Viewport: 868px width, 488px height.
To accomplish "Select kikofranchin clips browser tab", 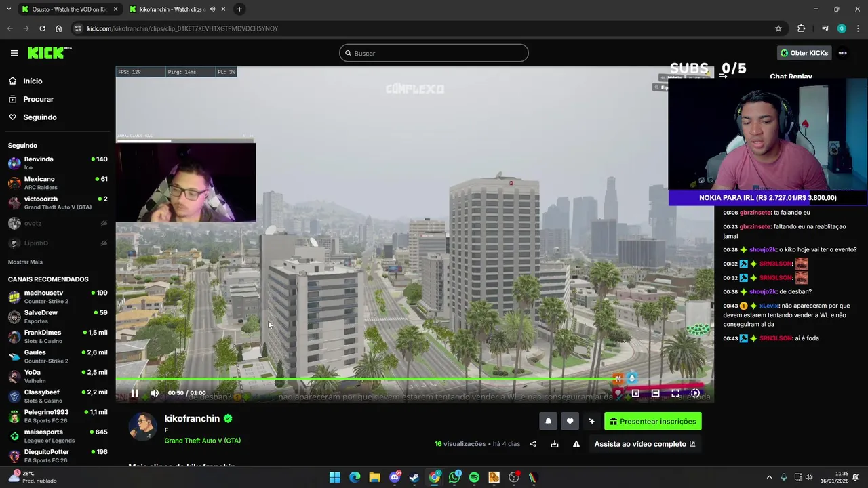I will click(172, 9).
